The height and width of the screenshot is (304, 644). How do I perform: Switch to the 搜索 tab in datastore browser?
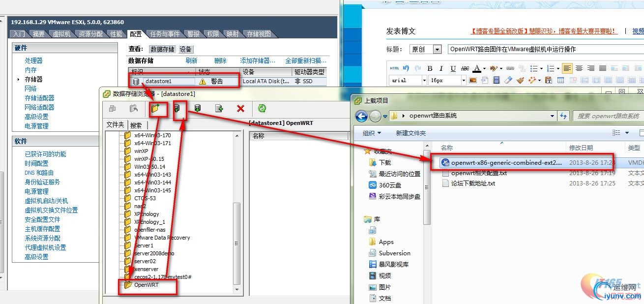click(136, 125)
